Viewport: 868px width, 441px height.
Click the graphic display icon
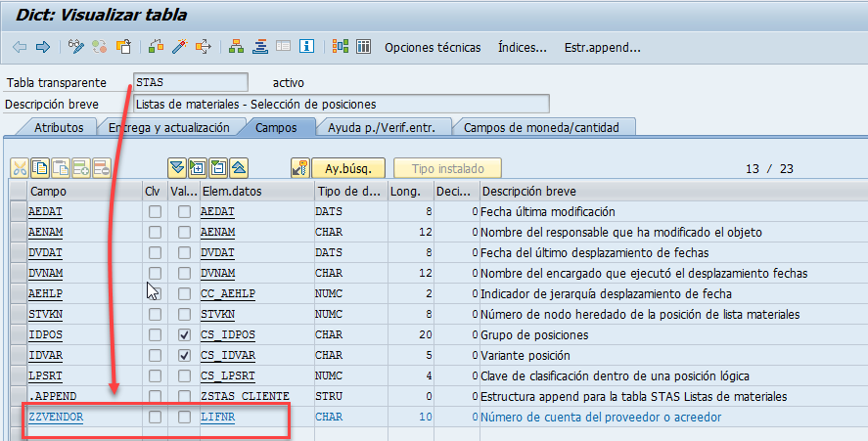tap(341, 47)
